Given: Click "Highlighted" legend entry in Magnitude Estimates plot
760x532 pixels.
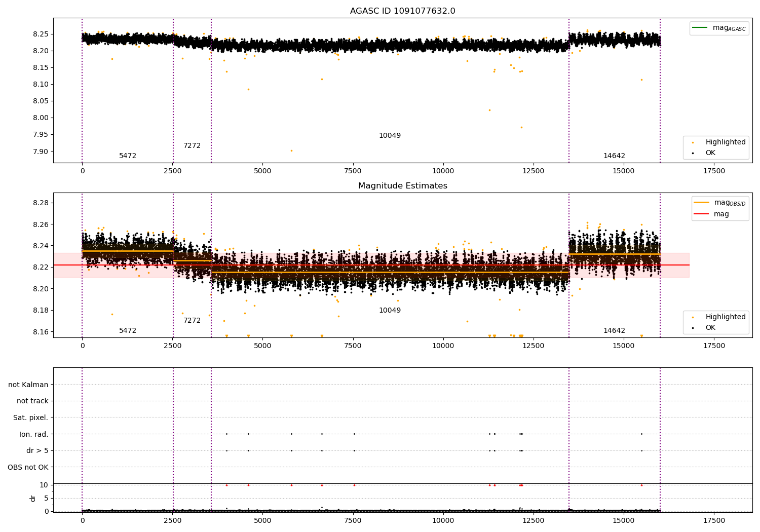Looking at the screenshot, I should pos(719,317).
